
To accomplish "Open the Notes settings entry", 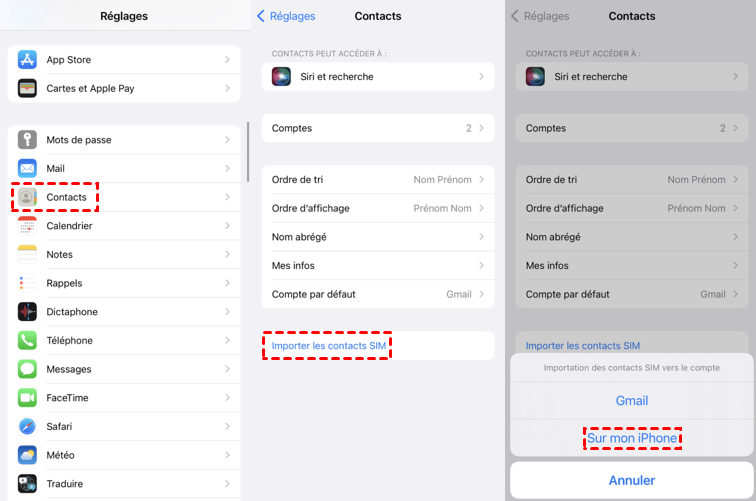I will [x=60, y=255].
